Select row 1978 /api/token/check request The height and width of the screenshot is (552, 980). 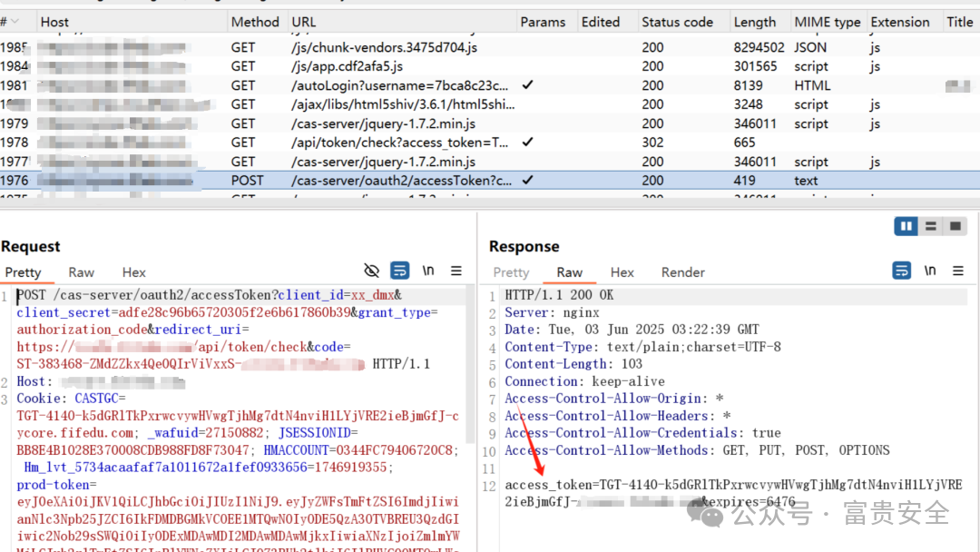(x=490, y=143)
